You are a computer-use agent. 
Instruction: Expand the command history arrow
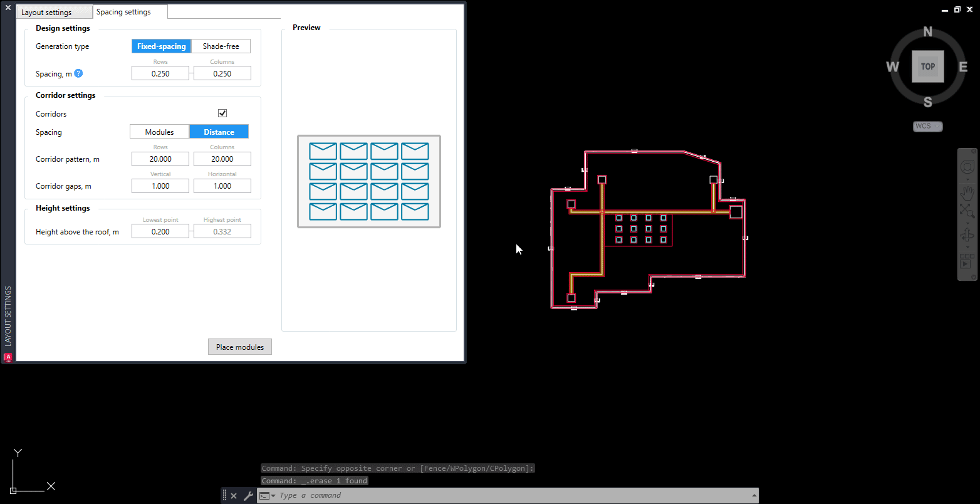754,496
